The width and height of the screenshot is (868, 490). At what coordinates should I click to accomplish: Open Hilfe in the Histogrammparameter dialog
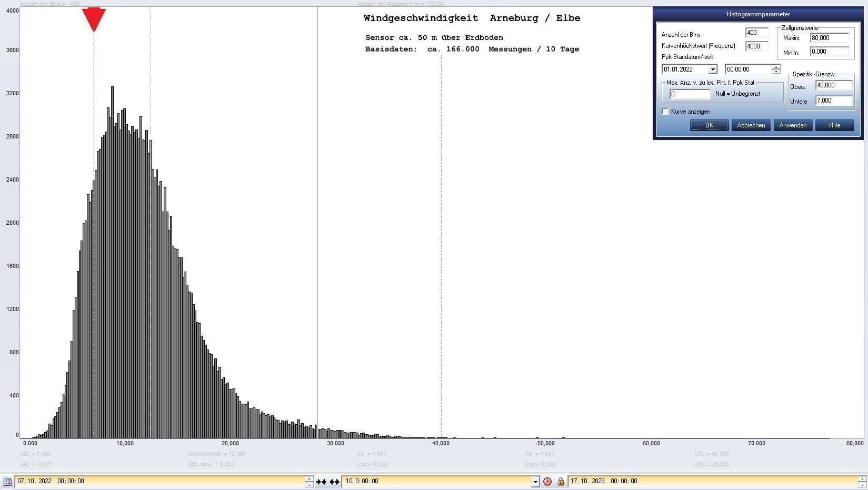[834, 125]
